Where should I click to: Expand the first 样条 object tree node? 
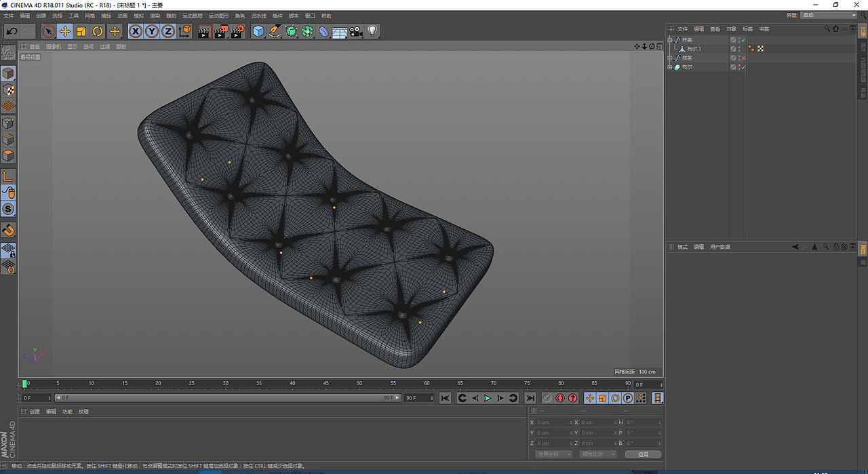tap(670, 40)
